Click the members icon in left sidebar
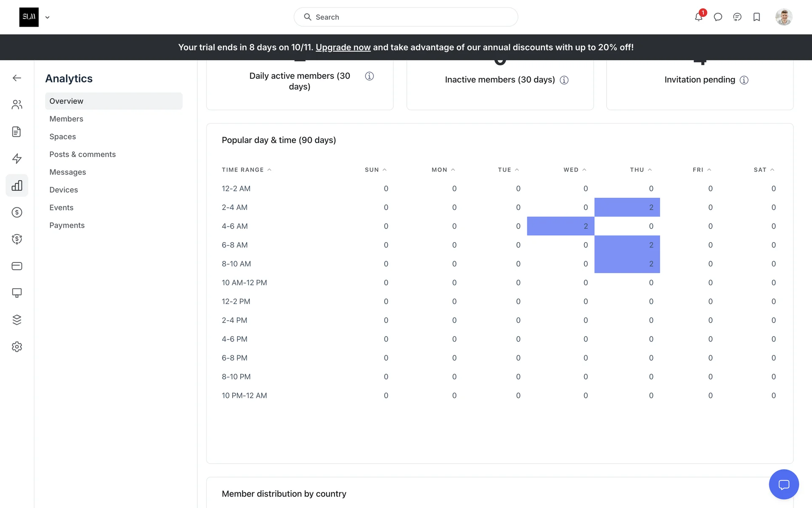 [x=17, y=105]
